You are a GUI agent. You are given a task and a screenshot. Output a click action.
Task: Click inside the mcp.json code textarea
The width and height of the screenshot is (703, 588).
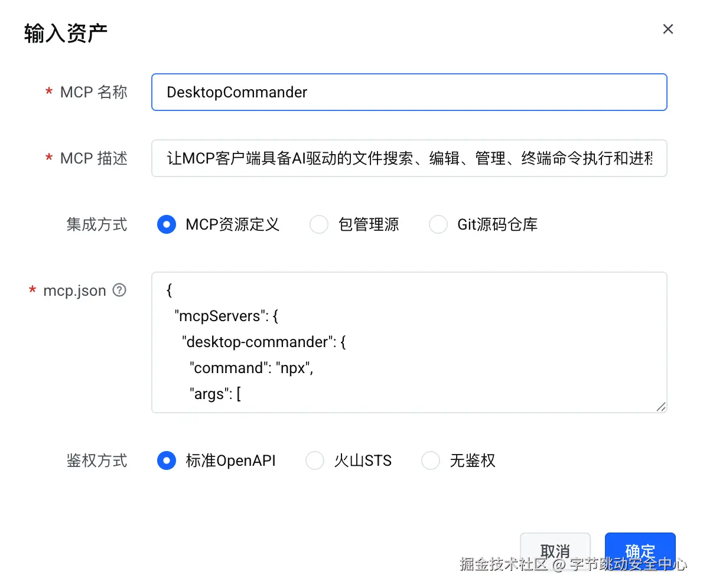(x=409, y=342)
